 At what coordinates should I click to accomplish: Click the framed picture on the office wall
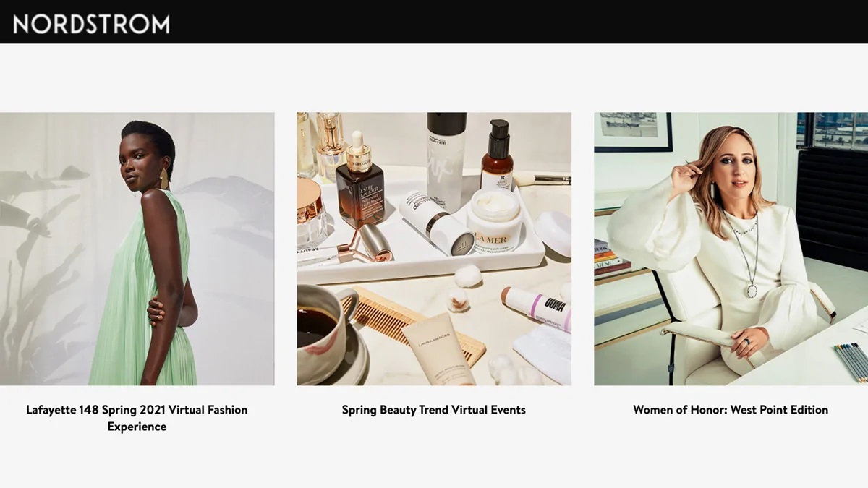pyautogui.click(x=634, y=132)
